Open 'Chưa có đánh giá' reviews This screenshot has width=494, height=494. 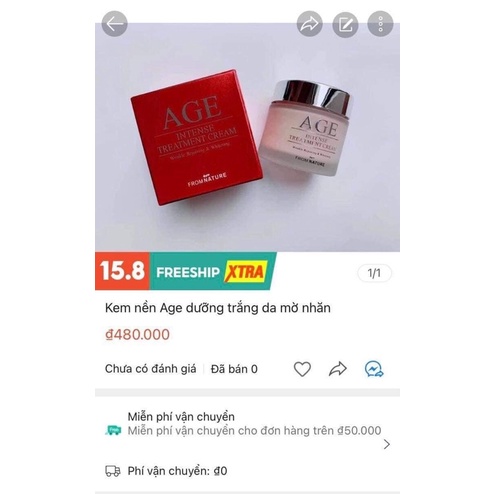(x=150, y=369)
